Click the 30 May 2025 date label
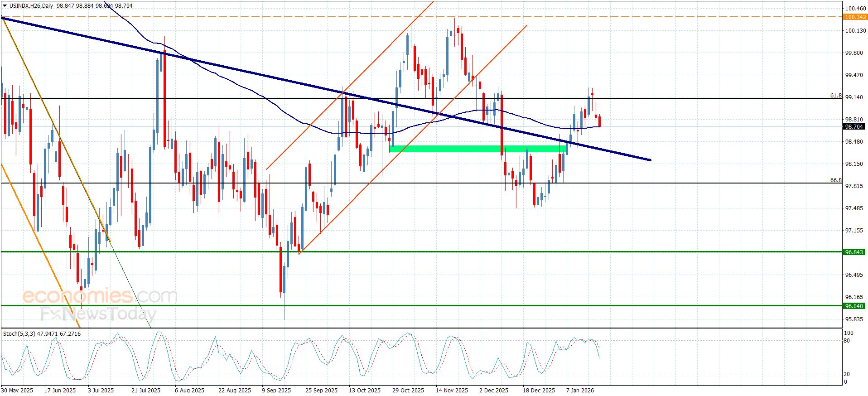Screen dimensions: 868x396 point(17,390)
